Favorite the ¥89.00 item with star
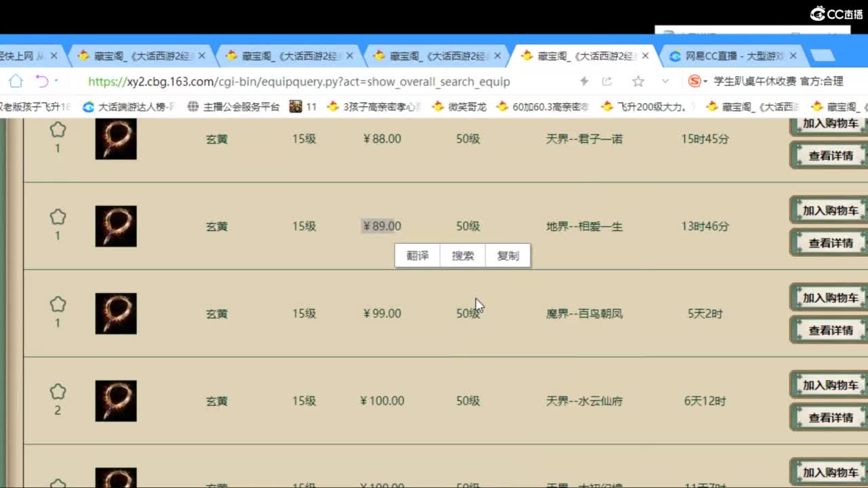 click(58, 217)
